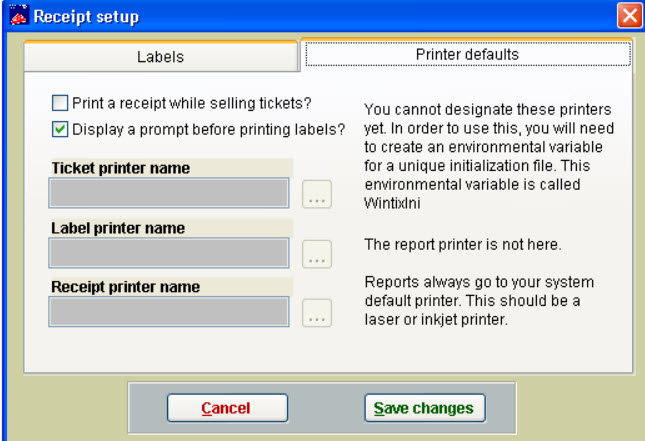Screen dimensions: 645x441
Task: Switch to the Labels tab
Action: tap(161, 57)
